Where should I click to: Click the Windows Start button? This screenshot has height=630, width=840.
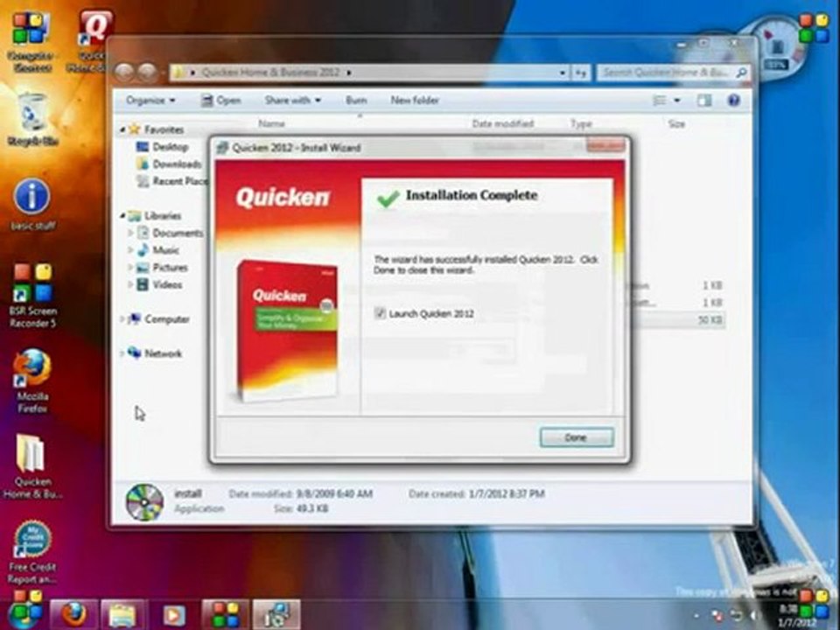[24, 611]
